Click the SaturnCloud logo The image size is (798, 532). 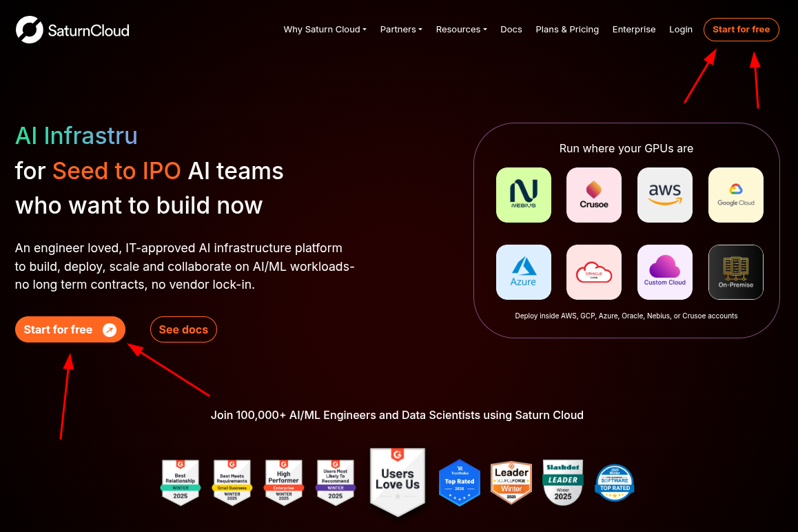[x=72, y=29]
